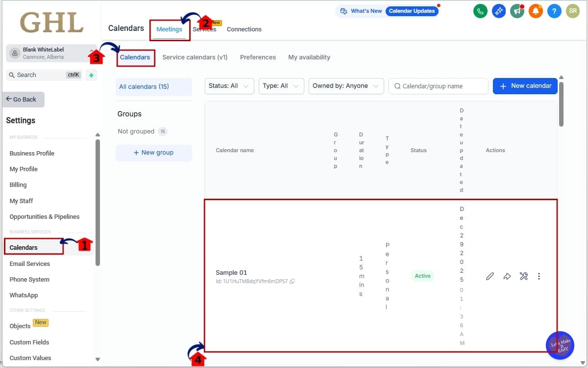Image resolution: width=588 pixels, height=368 pixels.
Task: Open the Status filter dropdown
Action: tap(229, 85)
